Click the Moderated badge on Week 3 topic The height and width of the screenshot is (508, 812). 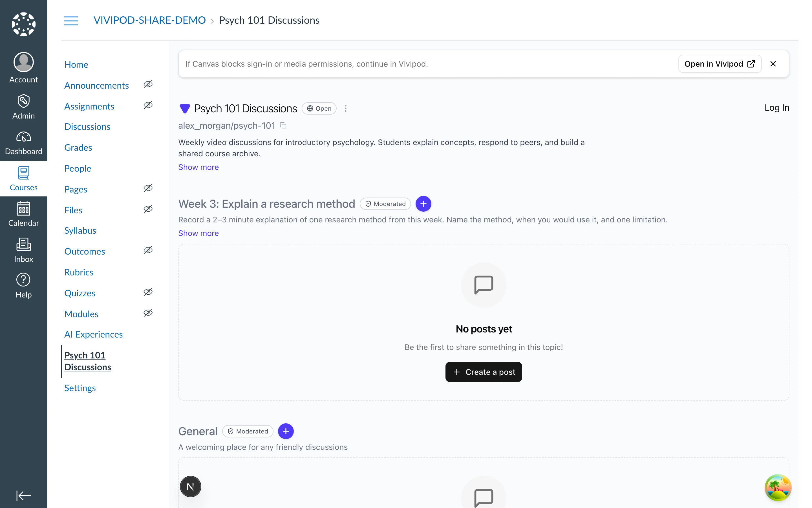(x=385, y=204)
